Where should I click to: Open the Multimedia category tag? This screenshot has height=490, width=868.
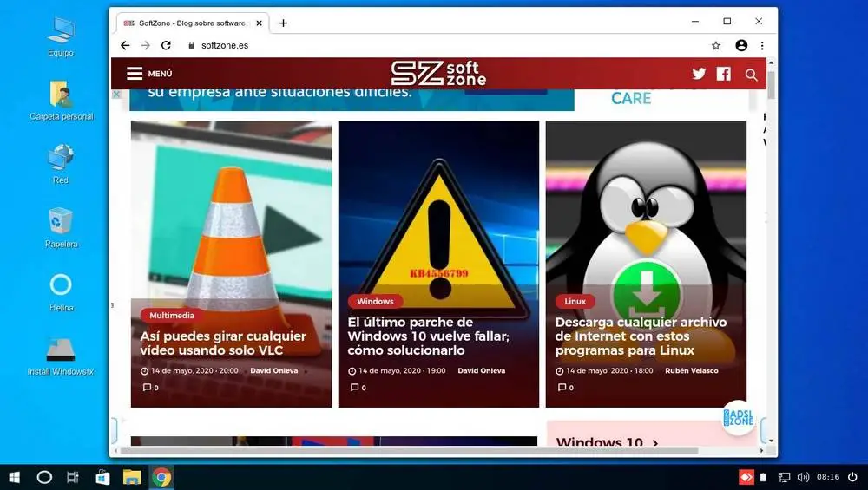172,315
